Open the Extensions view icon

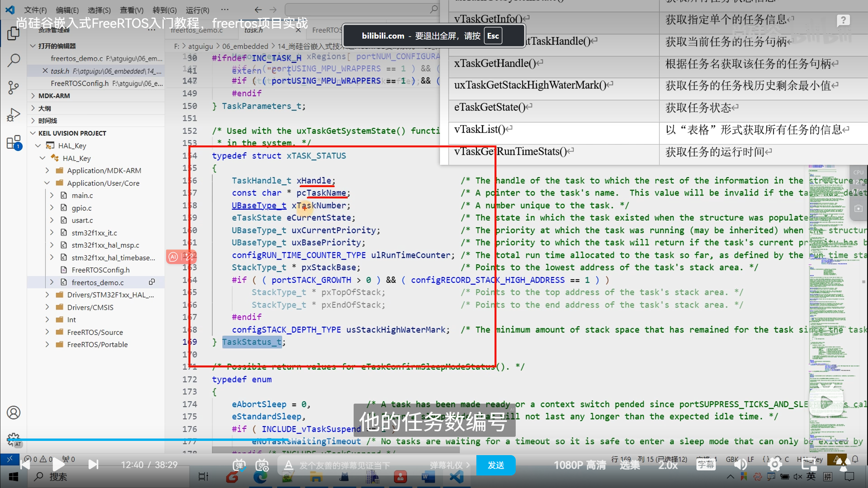pyautogui.click(x=14, y=142)
